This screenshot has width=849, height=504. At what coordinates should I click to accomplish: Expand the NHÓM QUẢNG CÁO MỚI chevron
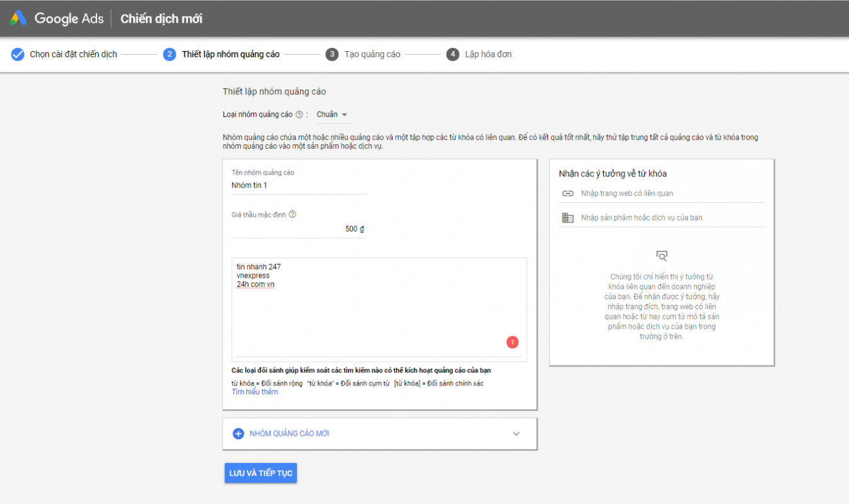(x=516, y=433)
